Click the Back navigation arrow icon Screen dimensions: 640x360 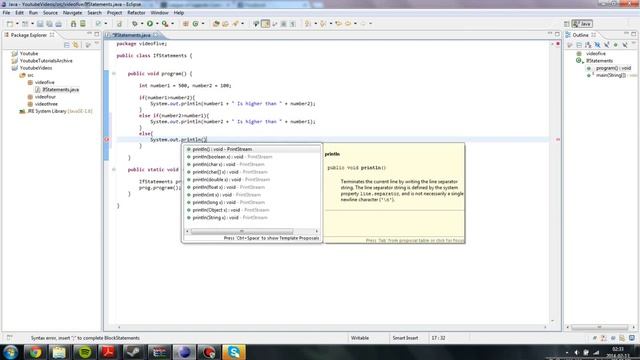[x=348, y=24]
